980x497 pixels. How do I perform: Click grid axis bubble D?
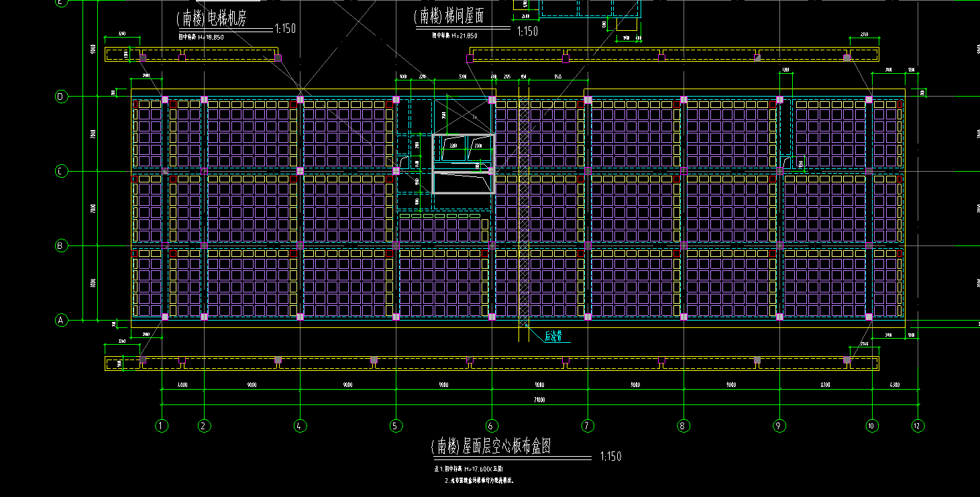click(60, 97)
